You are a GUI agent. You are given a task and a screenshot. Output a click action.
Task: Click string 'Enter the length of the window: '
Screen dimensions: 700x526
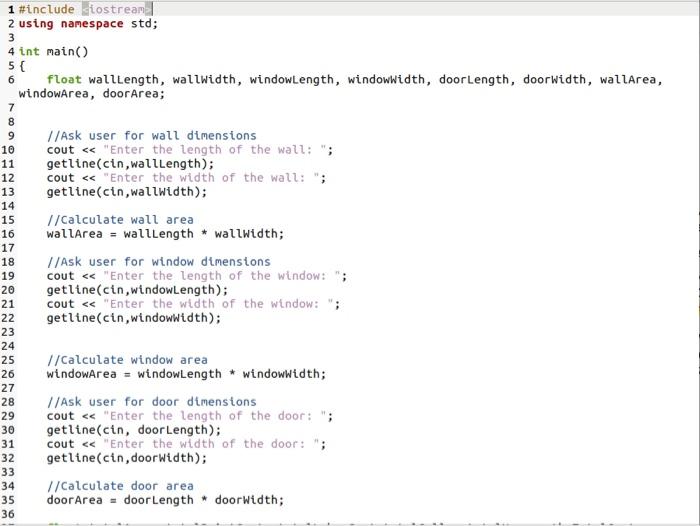click(222, 276)
